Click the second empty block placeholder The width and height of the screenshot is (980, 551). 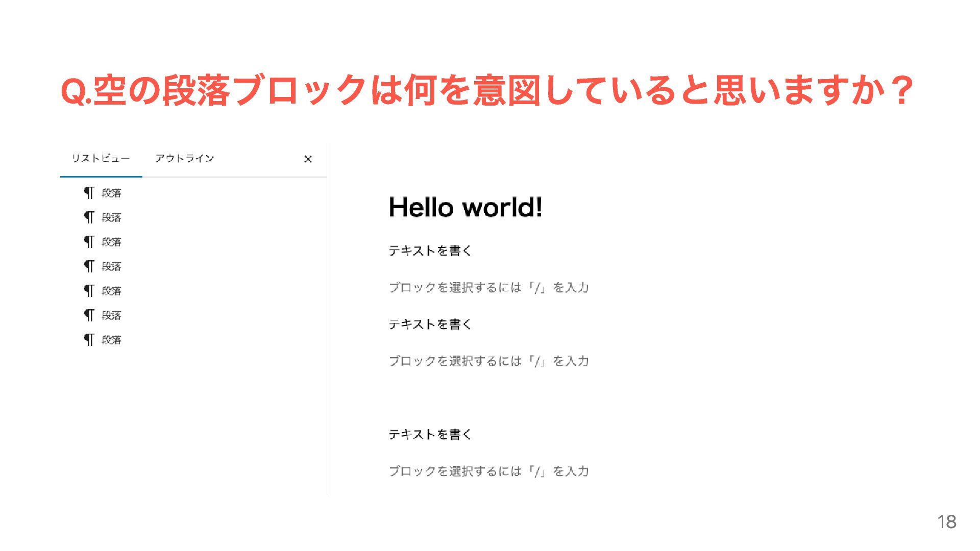click(x=488, y=361)
